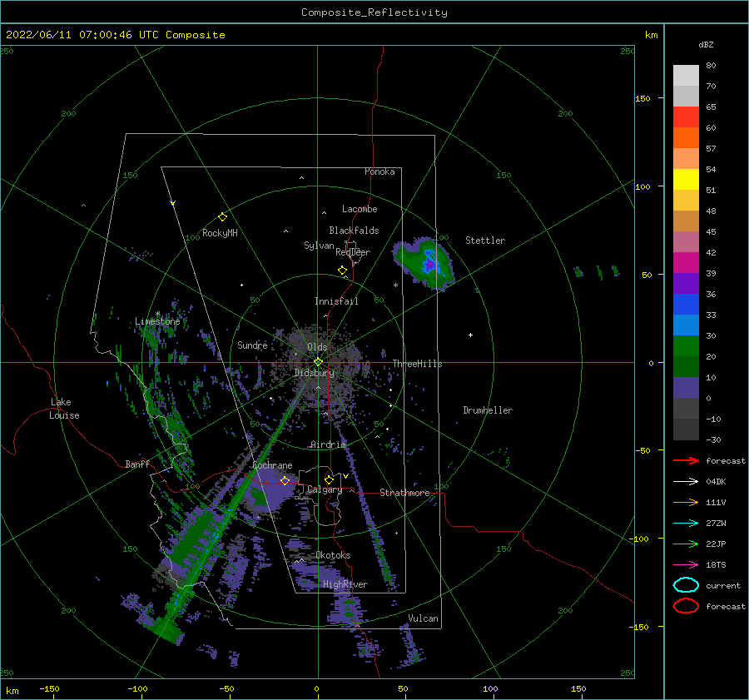This screenshot has height=700, width=749.
Task: Click the Sylvan label
Action: 319,246
